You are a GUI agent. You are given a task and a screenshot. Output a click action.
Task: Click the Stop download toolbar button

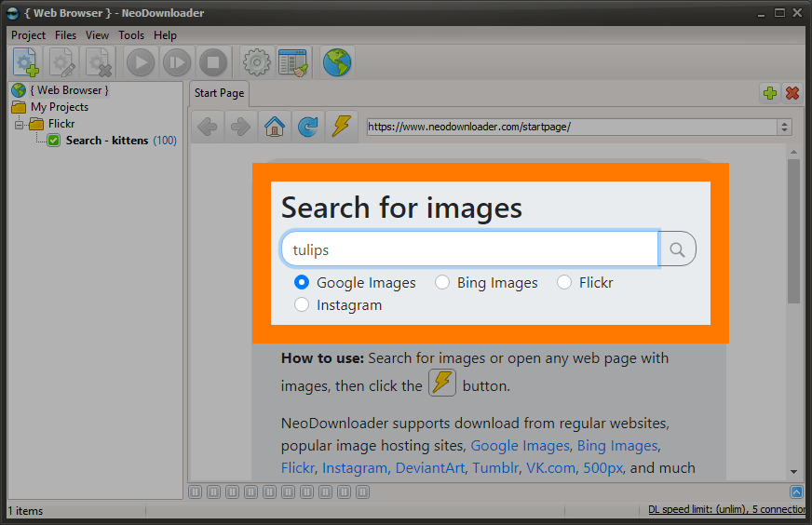coord(213,62)
